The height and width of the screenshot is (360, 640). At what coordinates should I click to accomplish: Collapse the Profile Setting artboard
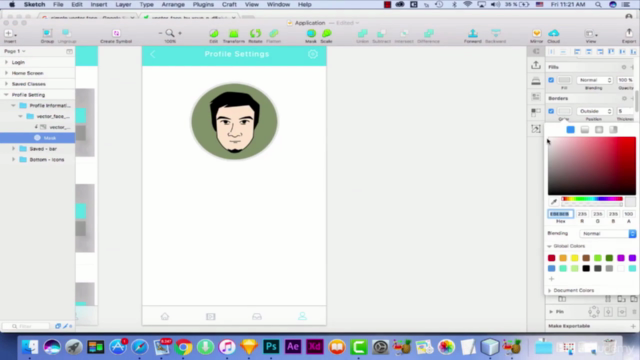(x=6, y=95)
